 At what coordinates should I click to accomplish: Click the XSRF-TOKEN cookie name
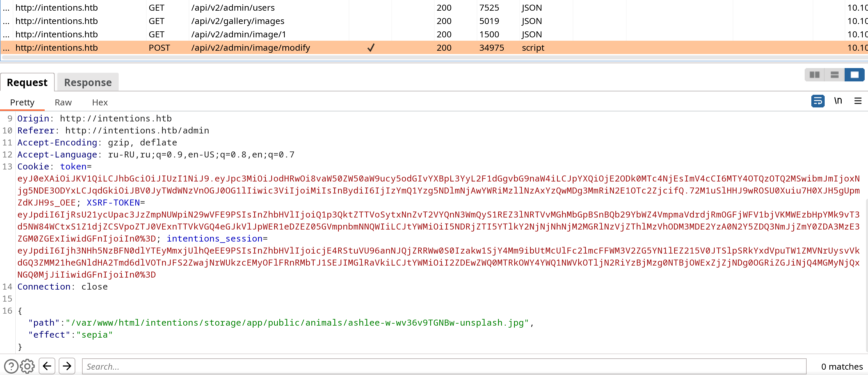click(113, 203)
